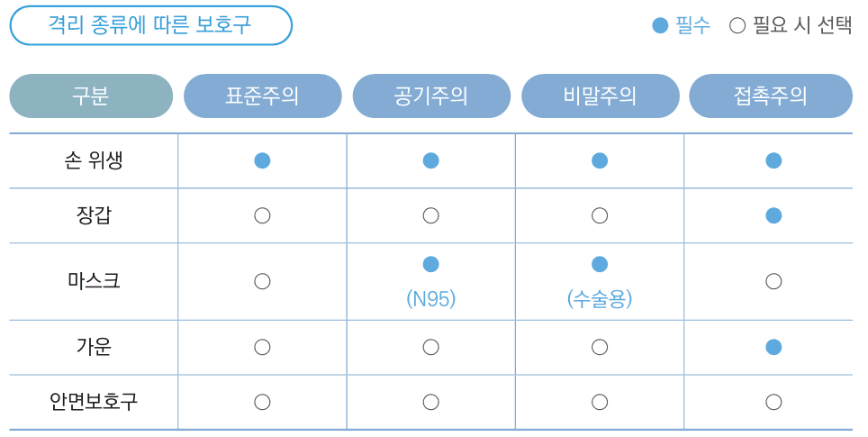Select the 표준주의 column header
868x437 pixels.
coord(262,96)
